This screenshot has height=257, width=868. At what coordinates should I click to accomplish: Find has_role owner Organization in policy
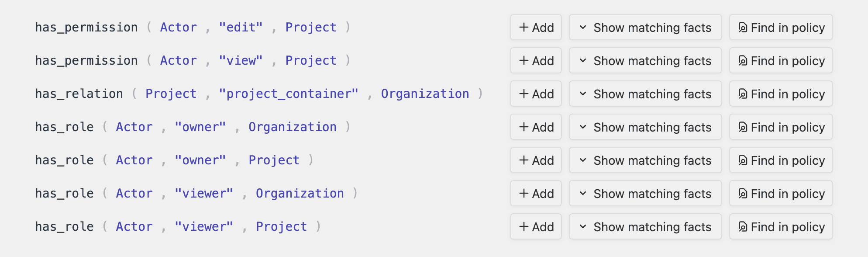(781, 127)
